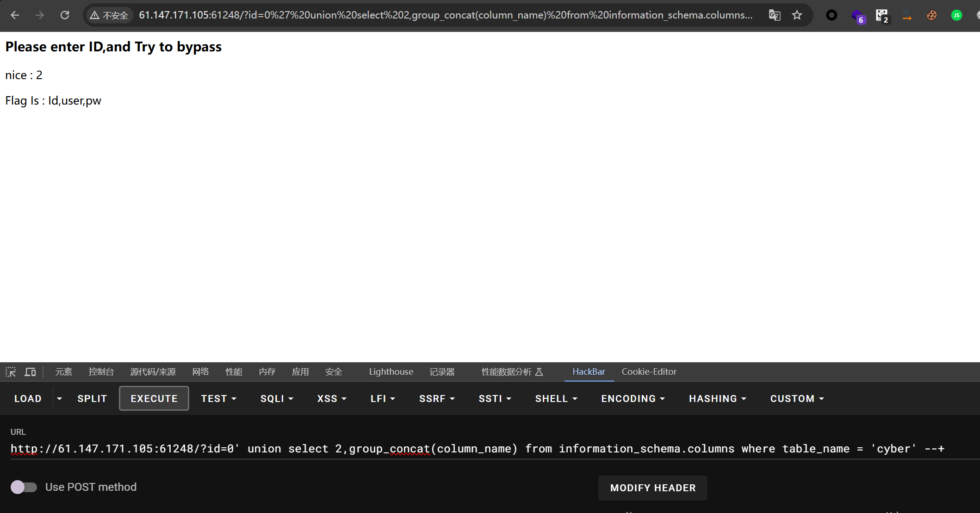Click the SPLIT button in HackBar

tap(92, 398)
